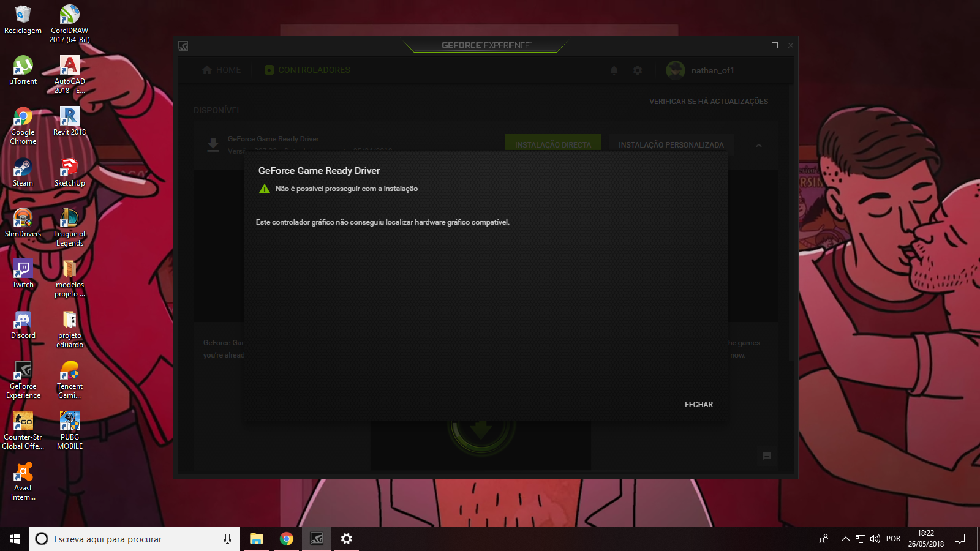Click the taskbar search box

click(x=135, y=539)
